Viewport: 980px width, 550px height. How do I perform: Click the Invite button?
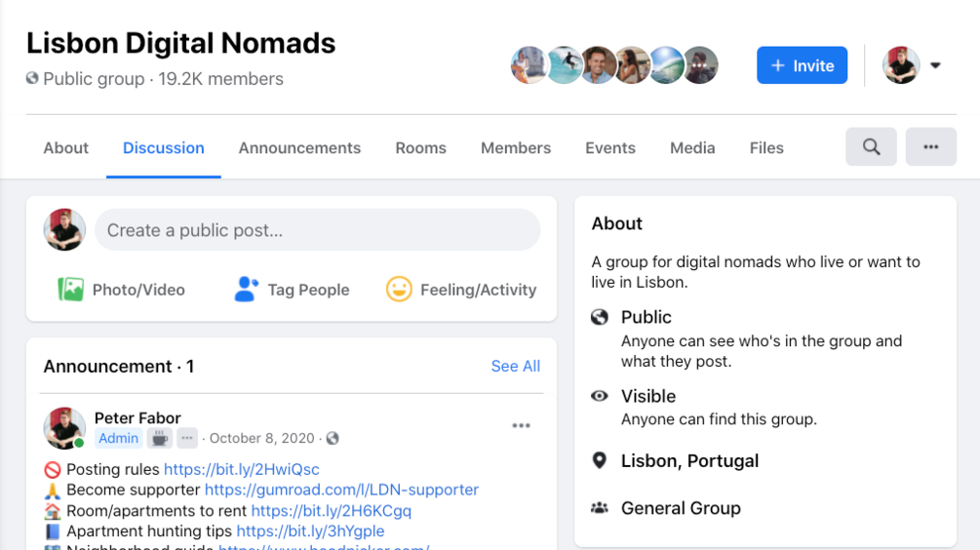(802, 65)
